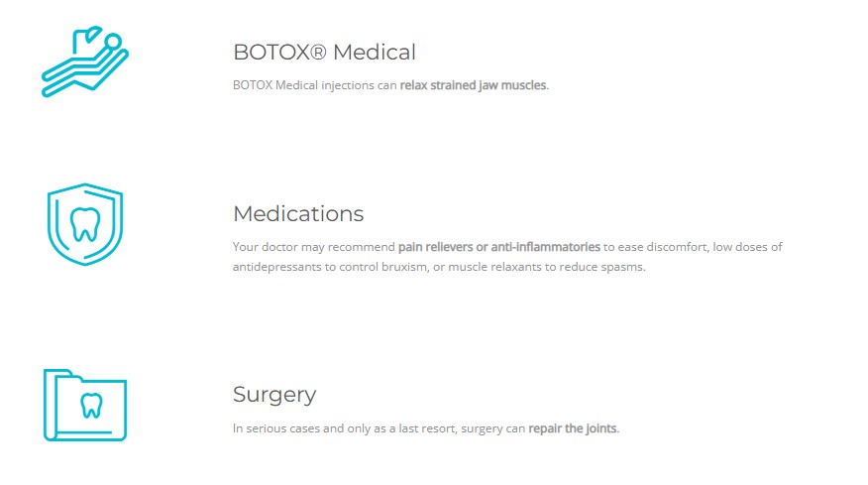Click the reclining patient dental chair icon
This screenshot has height=485, width=868.
pos(84,62)
